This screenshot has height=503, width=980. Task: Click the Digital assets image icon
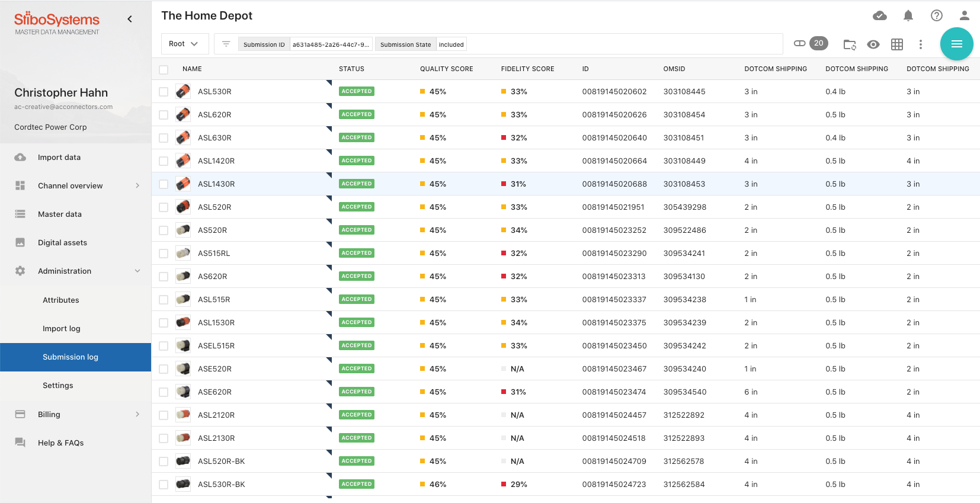click(20, 242)
